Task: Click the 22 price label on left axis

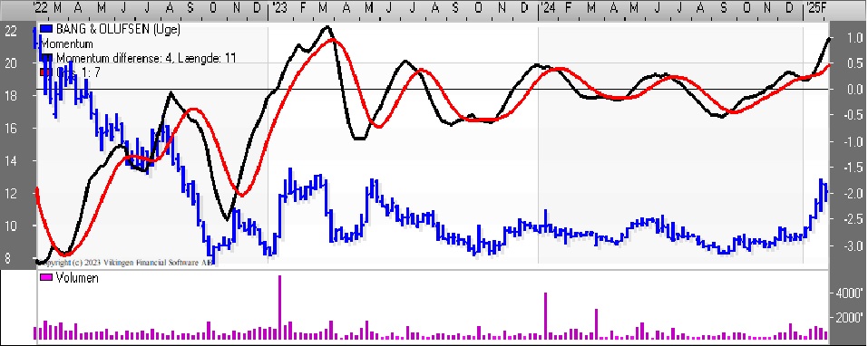Action: click(11, 32)
